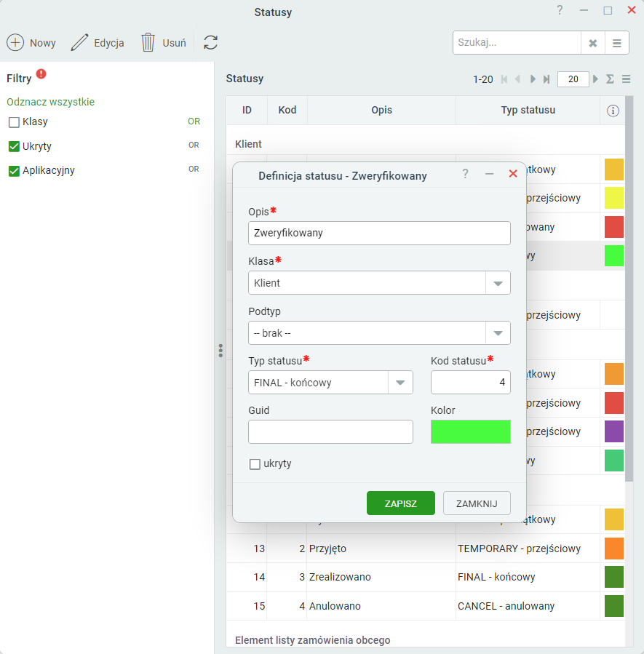The width and height of the screenshot is (644, 654).
Task: Clear the search box with X icon
Action: click(x=592, y=42)
